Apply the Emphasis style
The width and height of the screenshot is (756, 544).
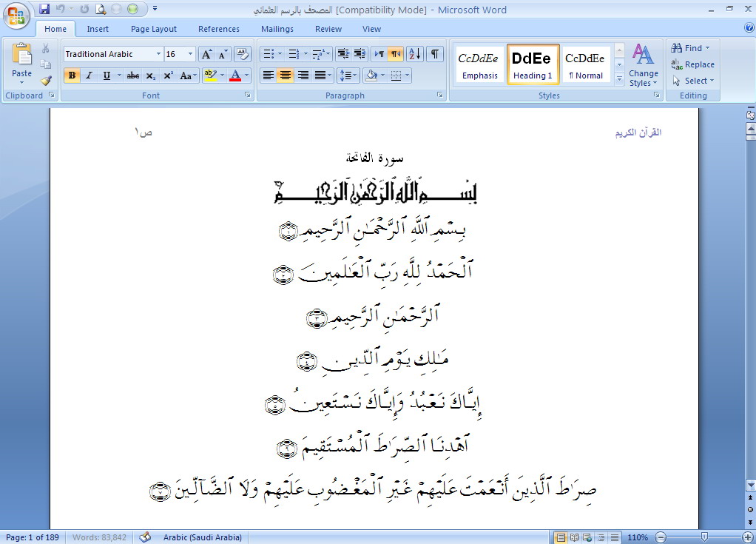tap(479, 64)
